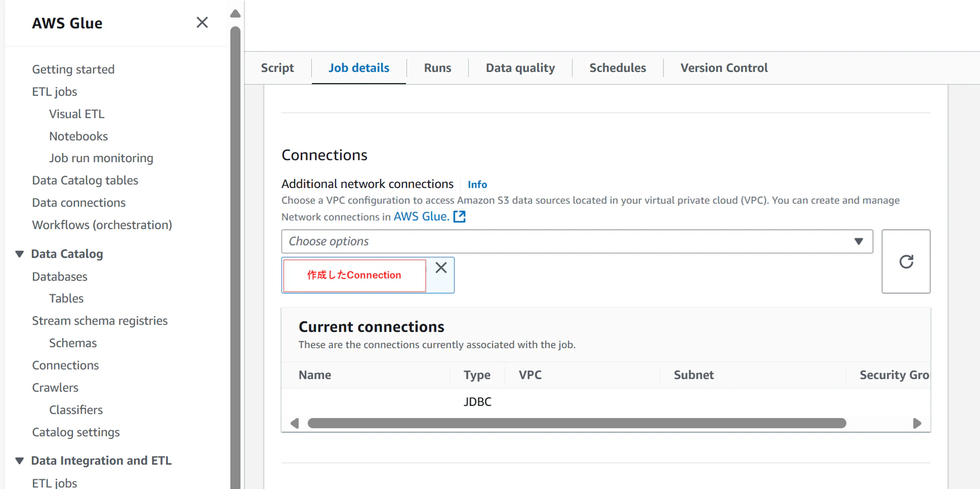Screen dimensions: 980x489
Task: Close the AWS Glue navigation panel
Action: [202, 22]
